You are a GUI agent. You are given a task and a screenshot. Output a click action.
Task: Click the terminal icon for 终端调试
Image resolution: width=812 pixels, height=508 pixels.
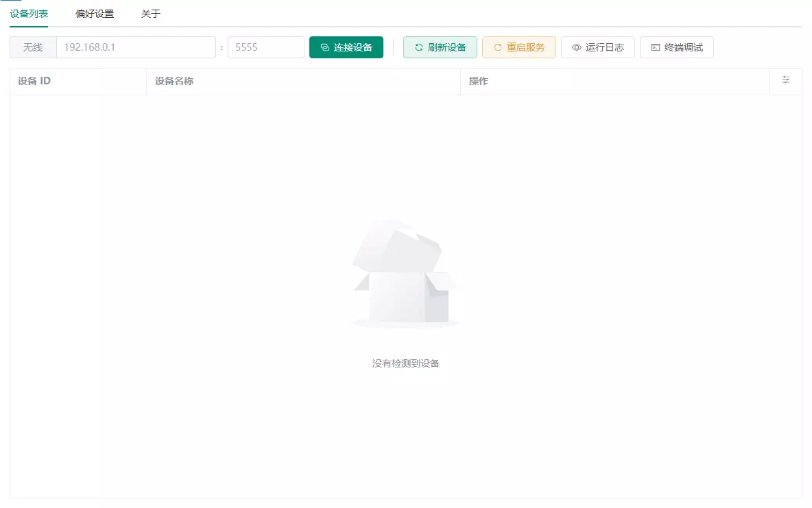656,48
